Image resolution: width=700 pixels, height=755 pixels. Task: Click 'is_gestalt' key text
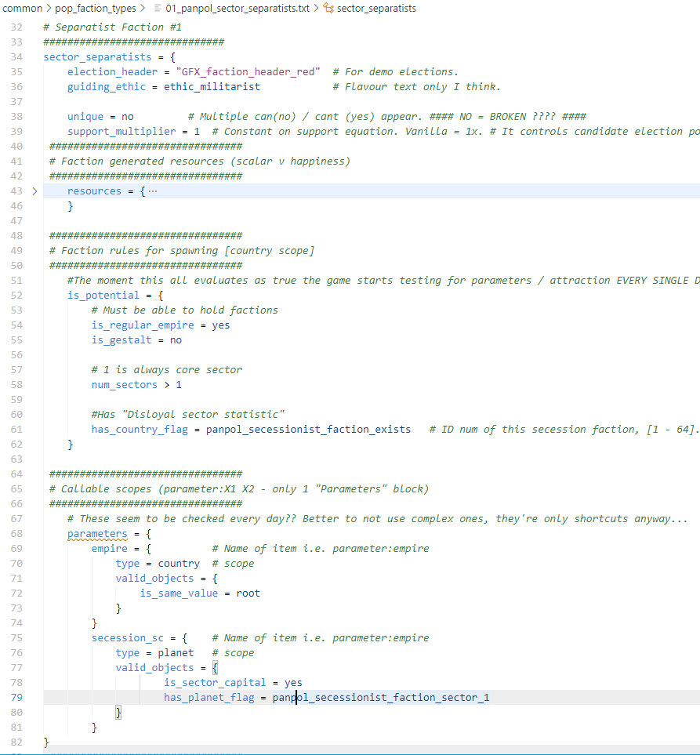coord(122,340)
